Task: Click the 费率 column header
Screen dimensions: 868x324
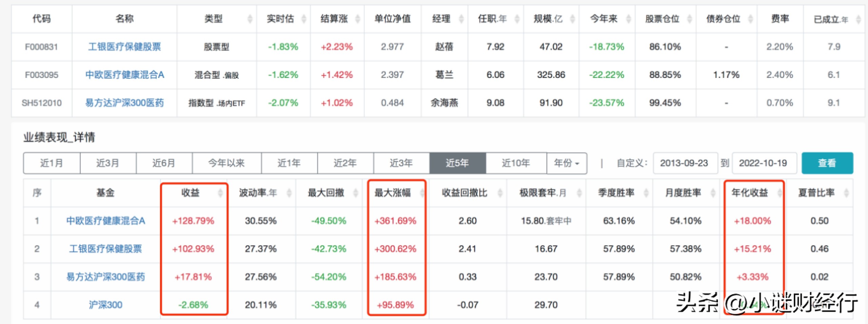Action: point(780,19)
